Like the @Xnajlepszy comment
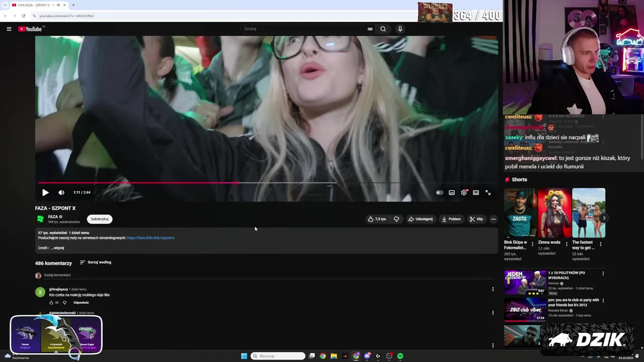The image size is (644, 362). click(x=51, y=303)
